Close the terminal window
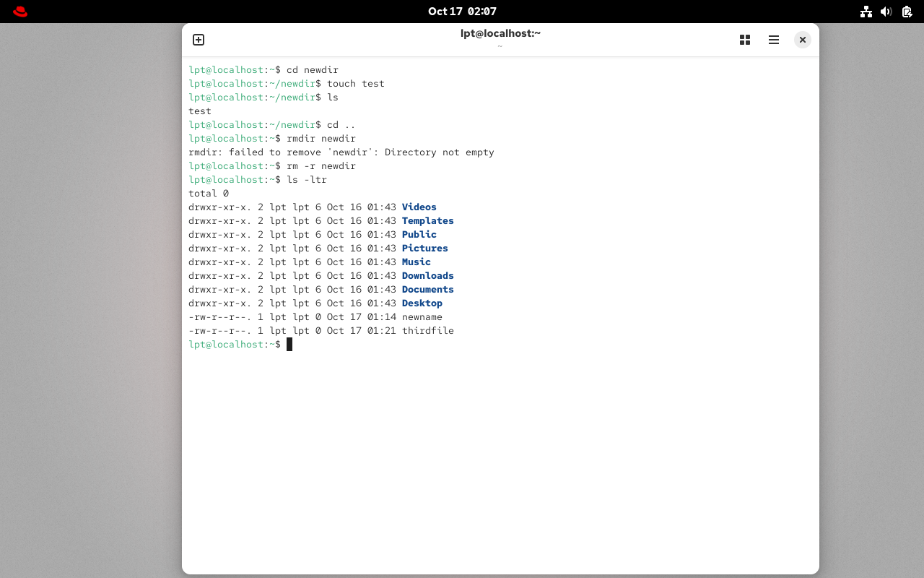924x578 pixels. [x=802, y=40]
